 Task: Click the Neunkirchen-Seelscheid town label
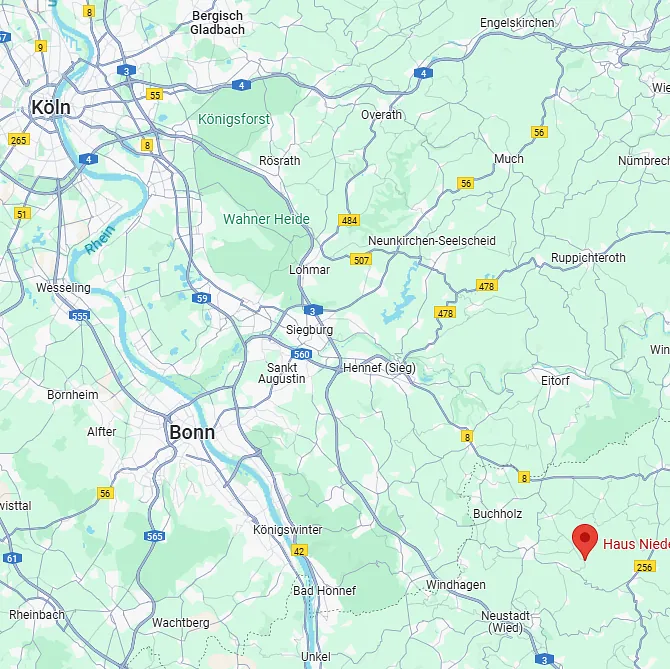coord(432,241)
